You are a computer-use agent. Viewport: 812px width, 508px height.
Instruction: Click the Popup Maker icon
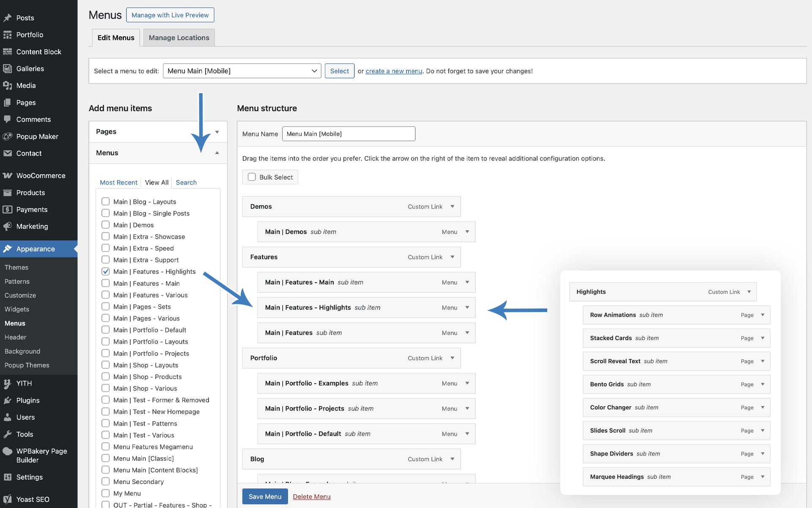click(x=7, y=136)
